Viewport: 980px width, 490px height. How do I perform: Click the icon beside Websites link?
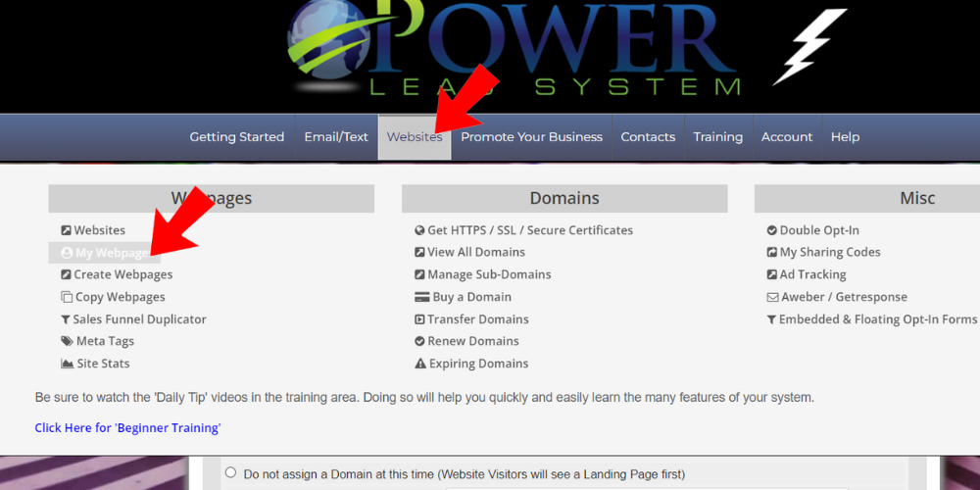pos(67,230)
